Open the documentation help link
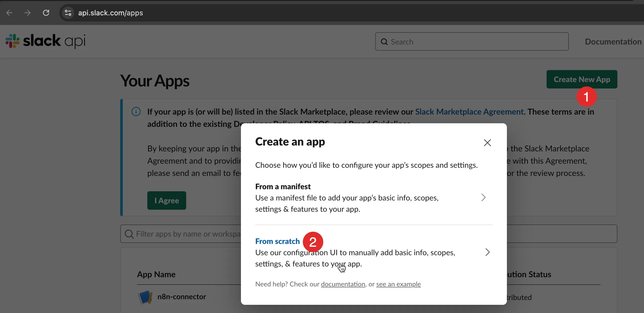This screenshot has height=313, width=644. 343,284
